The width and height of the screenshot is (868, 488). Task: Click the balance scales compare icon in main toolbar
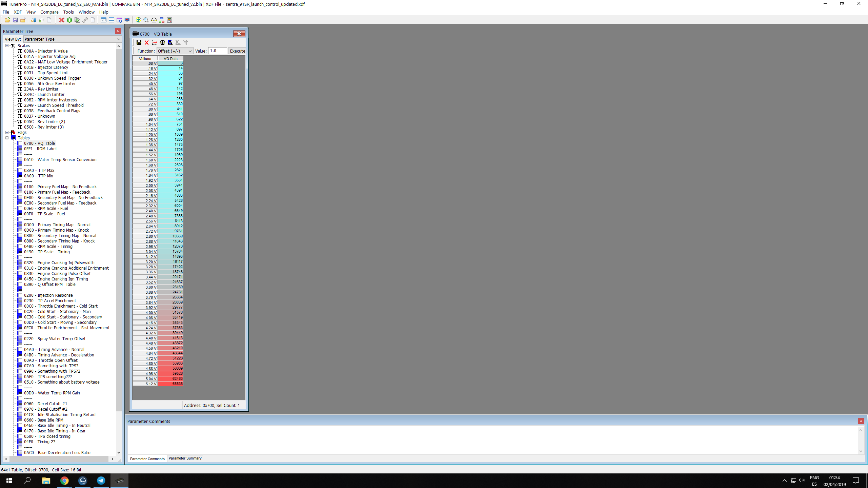tap(154, 20)
